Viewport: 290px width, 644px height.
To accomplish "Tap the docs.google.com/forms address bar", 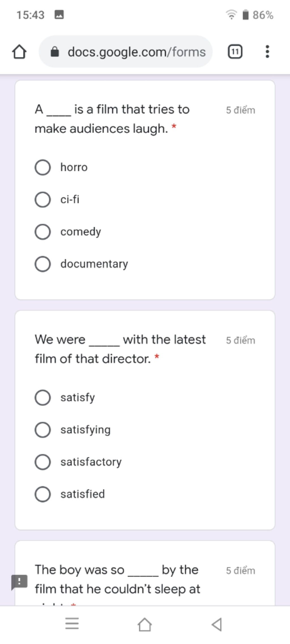I will pos(125,52).
